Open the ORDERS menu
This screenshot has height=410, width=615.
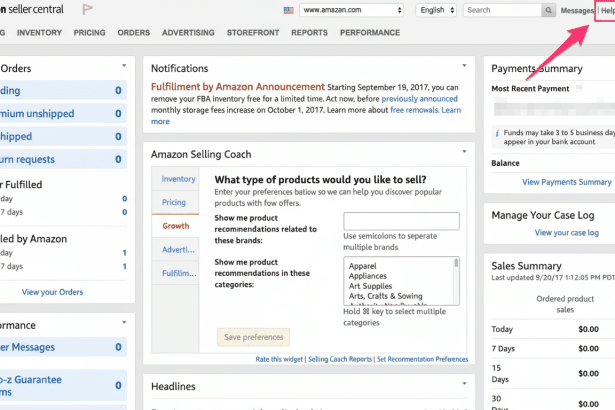pos(134,33)
